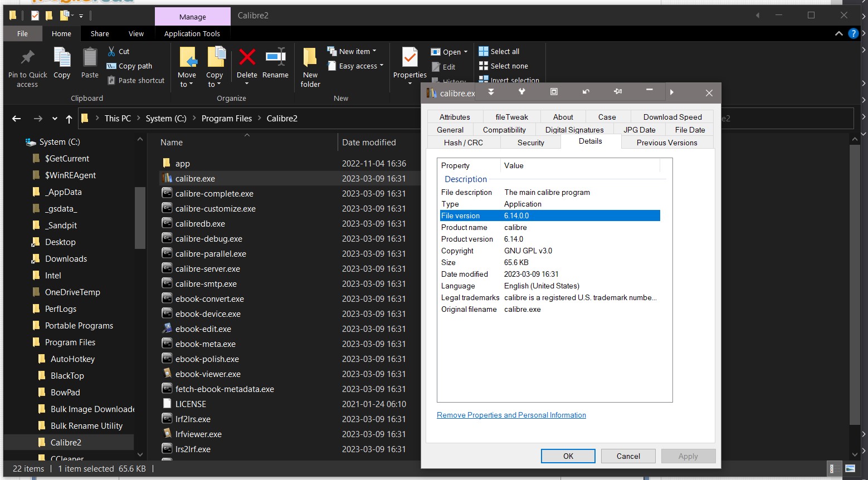
Task: Click the double-chevron down icon in dialog titlebar
Action: [491, 92]
